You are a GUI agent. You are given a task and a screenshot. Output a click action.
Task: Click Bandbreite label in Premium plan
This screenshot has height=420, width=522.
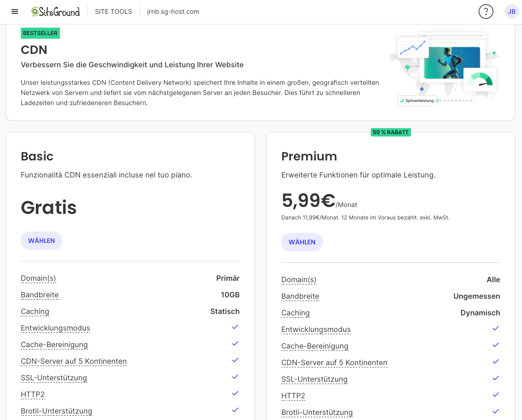tap(300, 296)
